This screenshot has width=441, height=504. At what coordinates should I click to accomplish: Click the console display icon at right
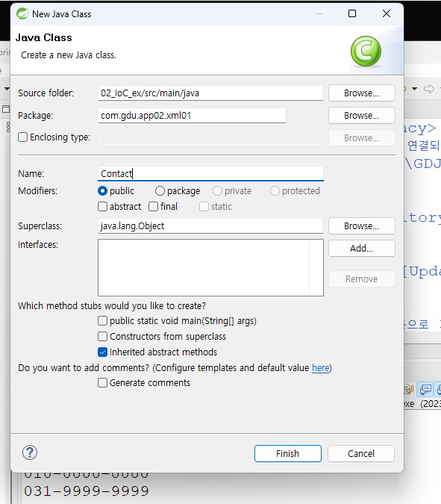pos(425,389)
